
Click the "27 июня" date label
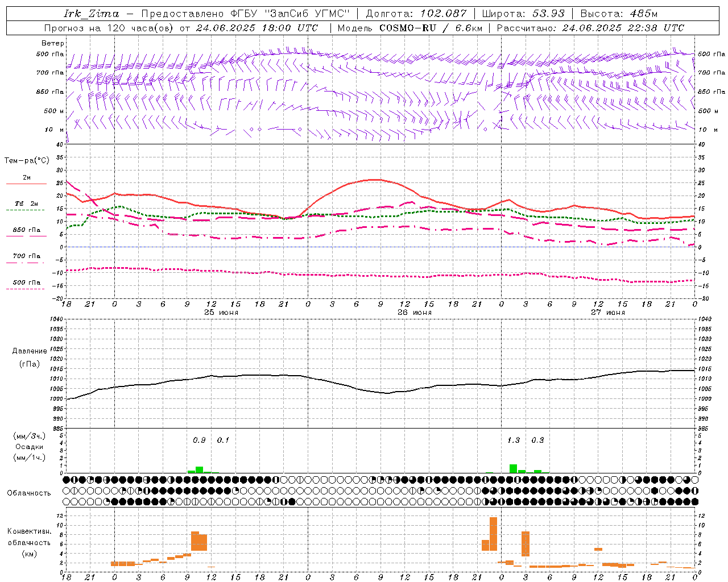[x=607, y=313]
